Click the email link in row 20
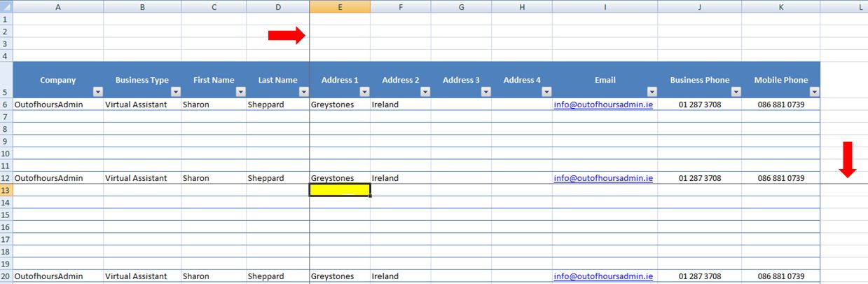Image resolution: width=868 pixels, height=284 pixels. [603, 276]
